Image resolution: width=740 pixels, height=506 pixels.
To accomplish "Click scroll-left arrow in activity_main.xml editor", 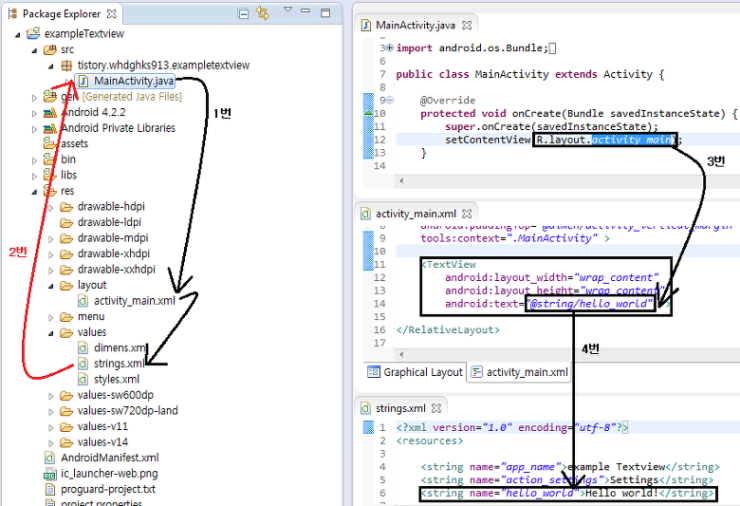I will 402,354.
